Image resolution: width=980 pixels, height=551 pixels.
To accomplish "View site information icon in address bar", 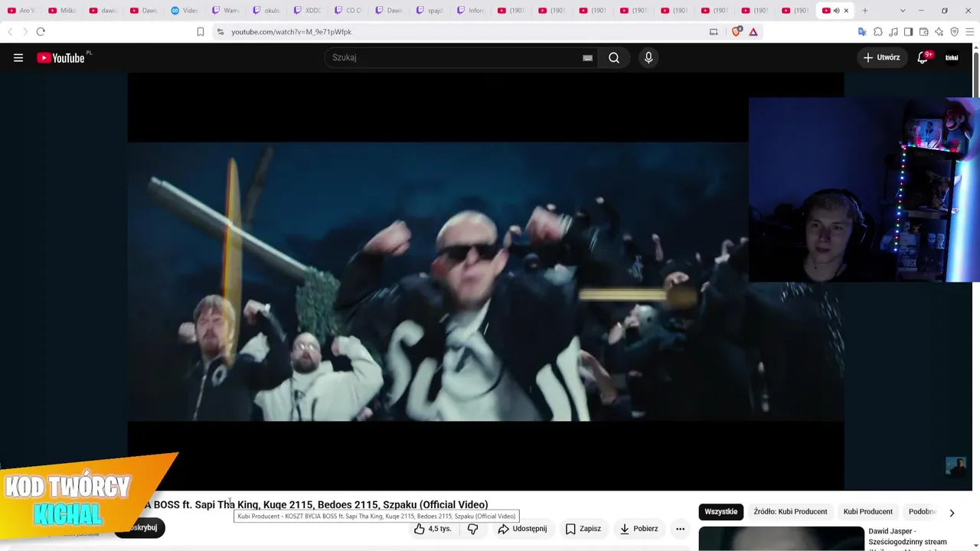I will point(220,31).
